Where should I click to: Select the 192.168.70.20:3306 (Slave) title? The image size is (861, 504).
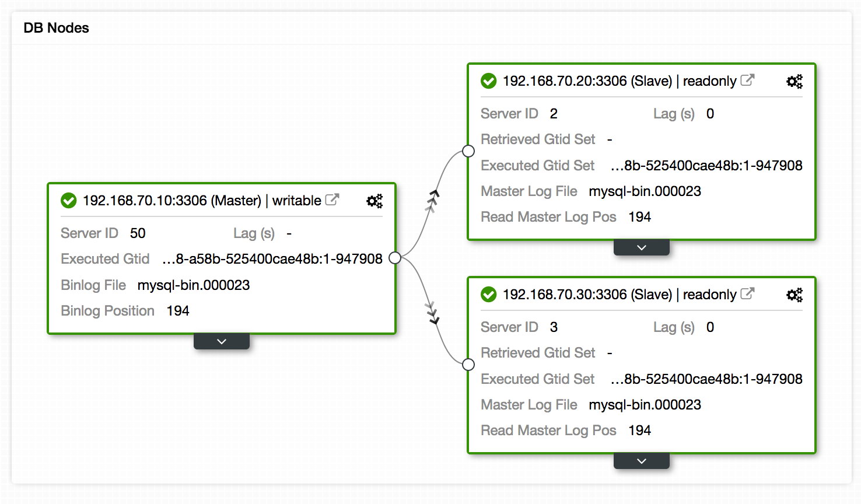(588, 81)
